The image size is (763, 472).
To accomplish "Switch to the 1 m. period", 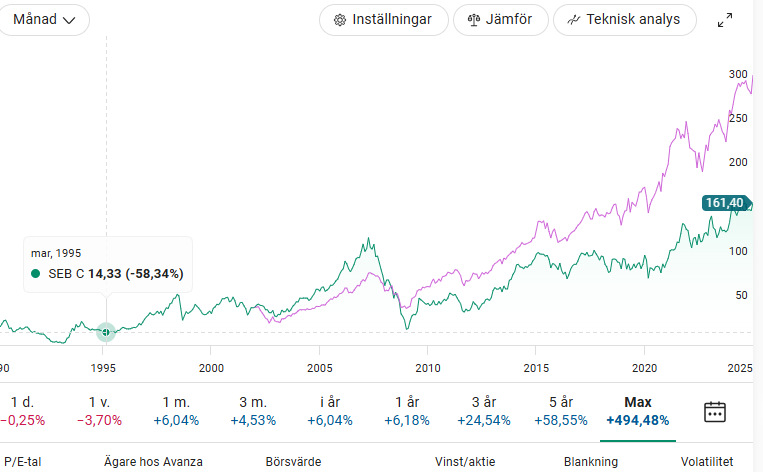I will [x=176, y=410].
